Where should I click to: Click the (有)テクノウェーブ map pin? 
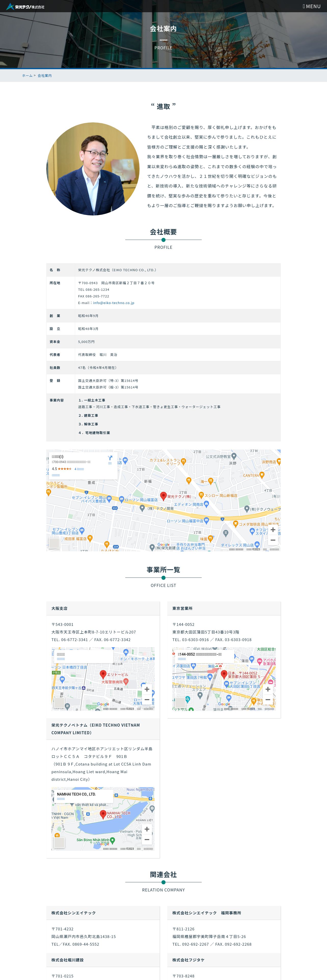click(x=247, y=509)
